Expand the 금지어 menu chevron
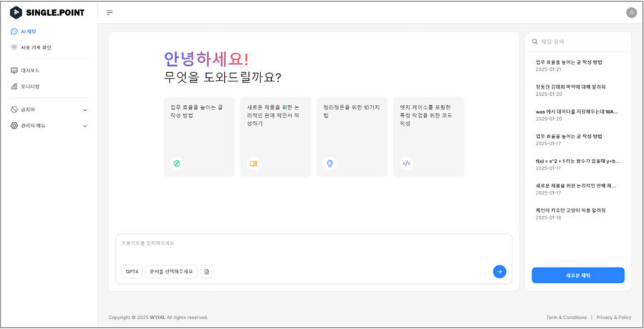 pyautogui.click(x=85, y=110)
